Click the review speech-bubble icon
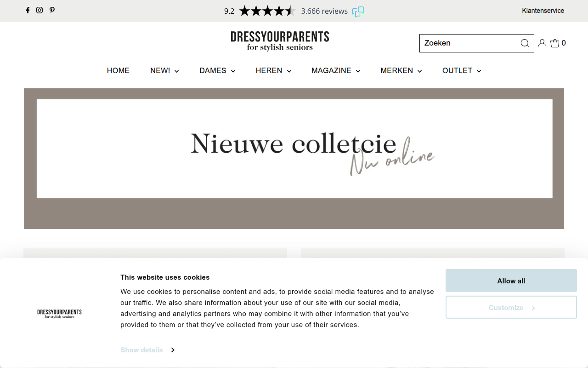The image size is (588, 368). point(358,11)
